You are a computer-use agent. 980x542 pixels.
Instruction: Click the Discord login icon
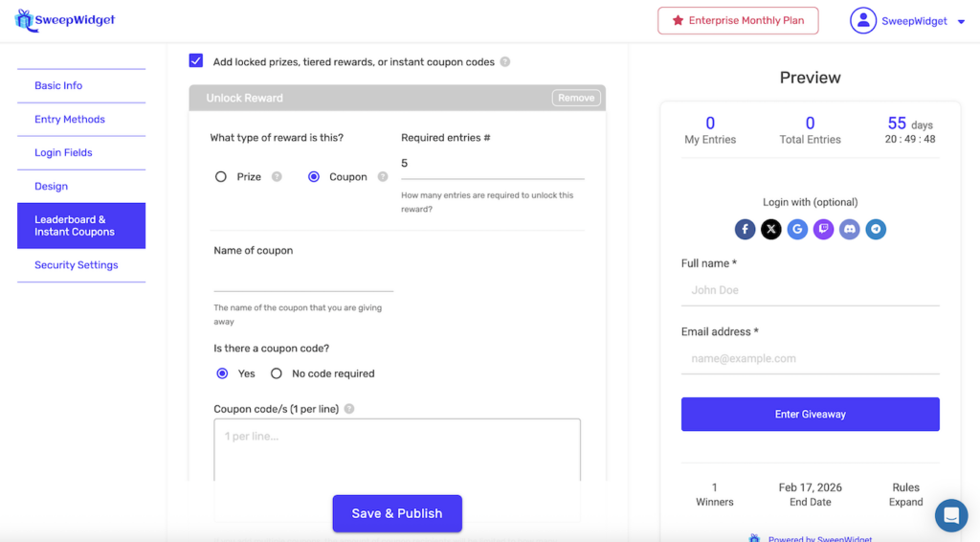pyautogui.click(x=850, y=230)
